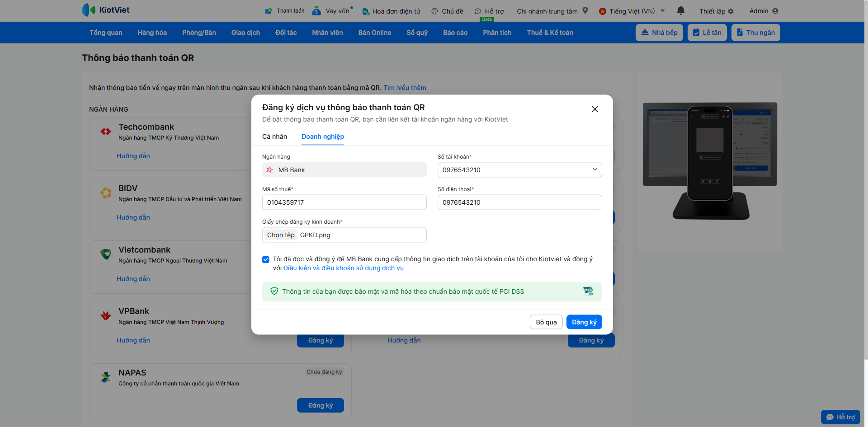Screen dimensions: 868x427
Task: Open Điều kiện và điều khoản link
Action: click(x=344, y=268)
